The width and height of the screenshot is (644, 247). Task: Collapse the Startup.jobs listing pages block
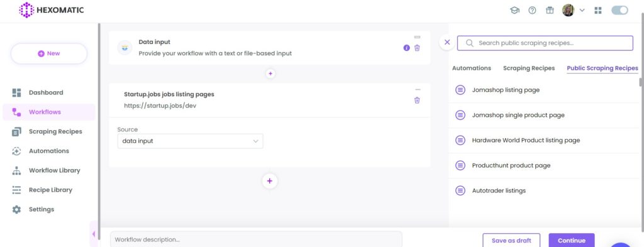418,89
